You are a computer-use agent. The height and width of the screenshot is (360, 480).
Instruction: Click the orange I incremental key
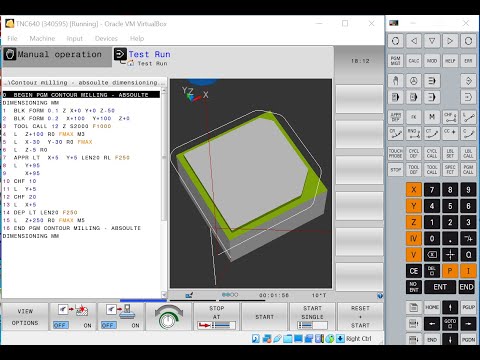[468, 271]
